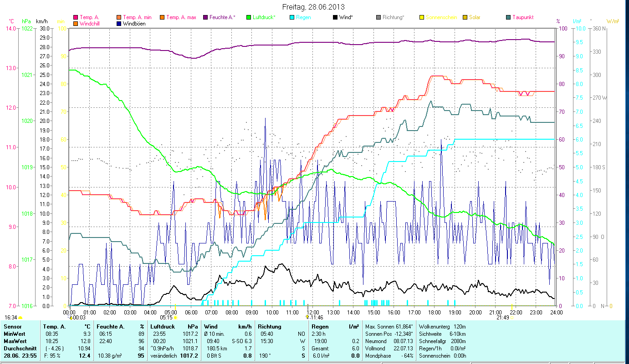Click the sunset marker icon at 21:49
629x364 pixels.
(512, 317)
